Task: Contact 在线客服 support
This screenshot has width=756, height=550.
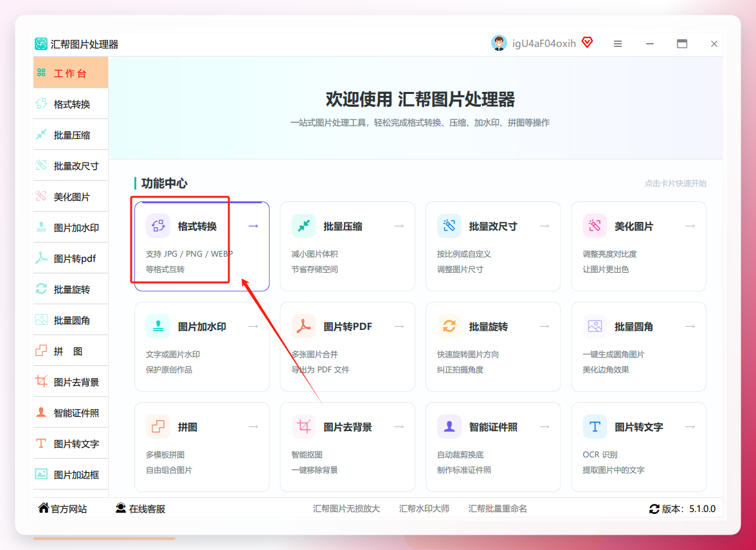Action: click(x=140, y=508)
